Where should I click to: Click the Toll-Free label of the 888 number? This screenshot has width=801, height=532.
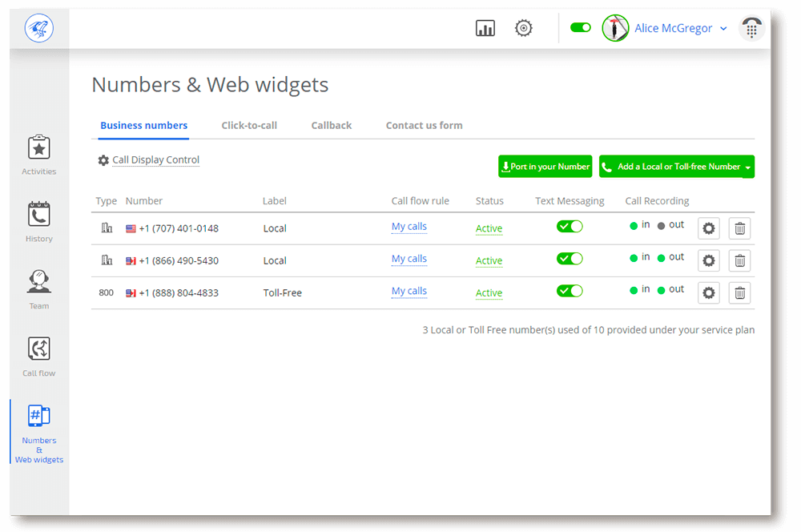pos(283,292)
